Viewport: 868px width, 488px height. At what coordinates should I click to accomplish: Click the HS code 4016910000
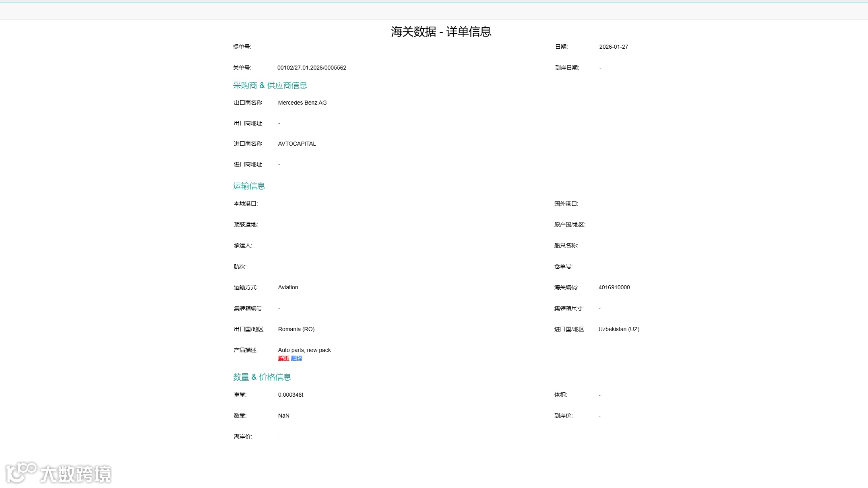pyautogui.click(x=614, y=287)
